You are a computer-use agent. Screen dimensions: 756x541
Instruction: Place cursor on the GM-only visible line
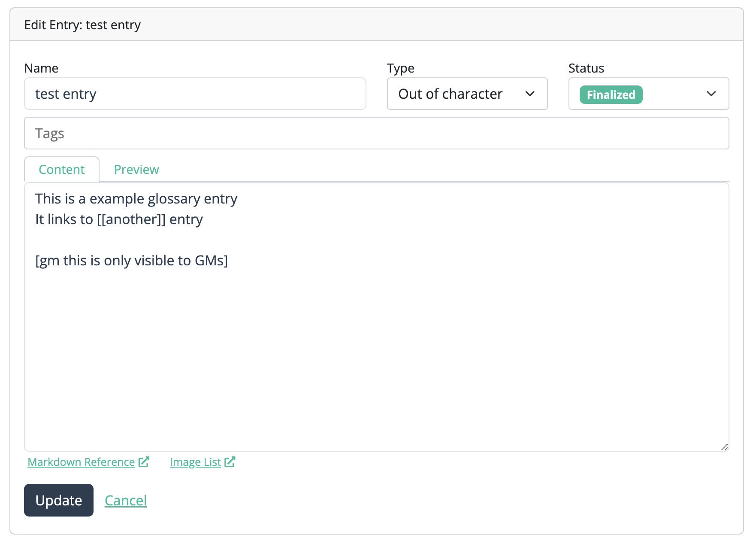[x=131, y=261]
